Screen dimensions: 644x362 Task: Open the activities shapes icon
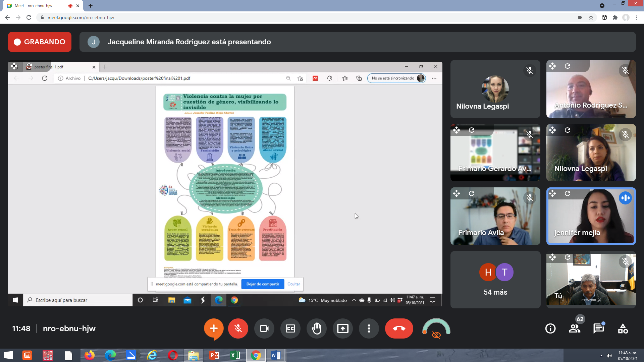pyautogui.click(x=623, y=328)
